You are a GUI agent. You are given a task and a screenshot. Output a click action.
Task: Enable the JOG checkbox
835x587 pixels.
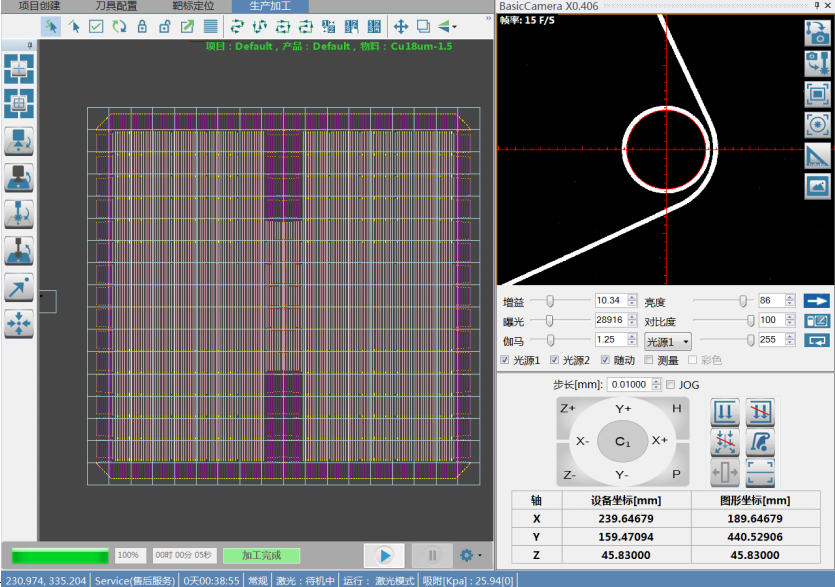[670, 385]
